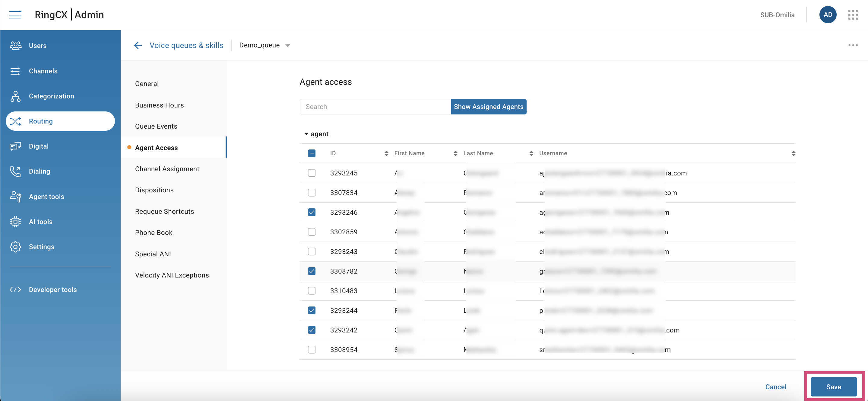Uncheck agent 3293246's checkbox

pyautogui.click(x=312, y=212)
